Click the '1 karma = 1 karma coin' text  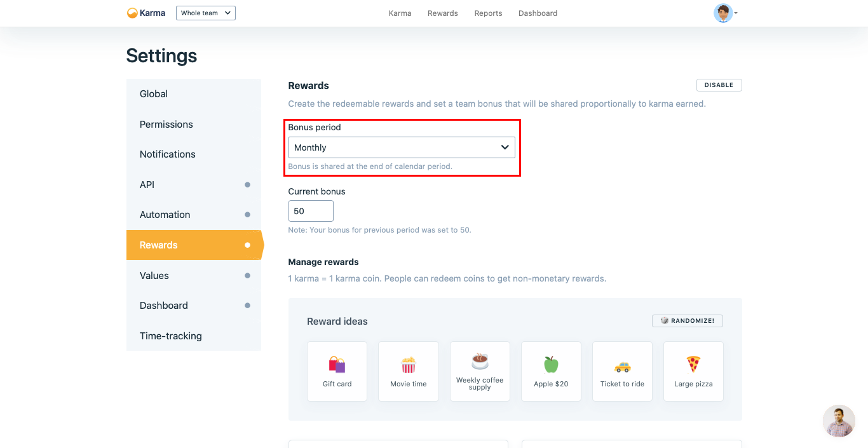(x=447, y=278)
